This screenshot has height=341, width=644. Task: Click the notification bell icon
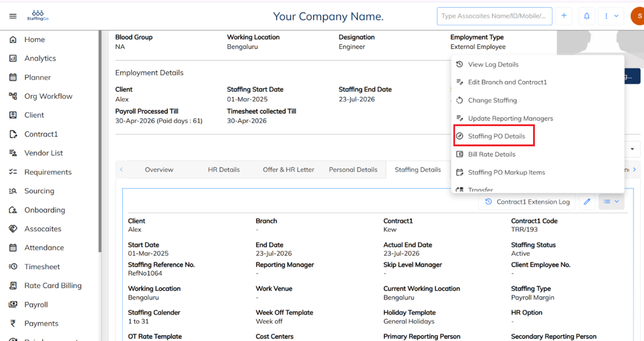click(587, 16)
